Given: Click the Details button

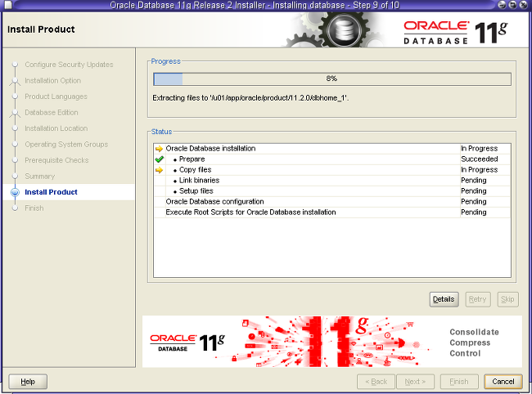Looking at the screenshot, I should pyautogui.click(x=444, y=299).
